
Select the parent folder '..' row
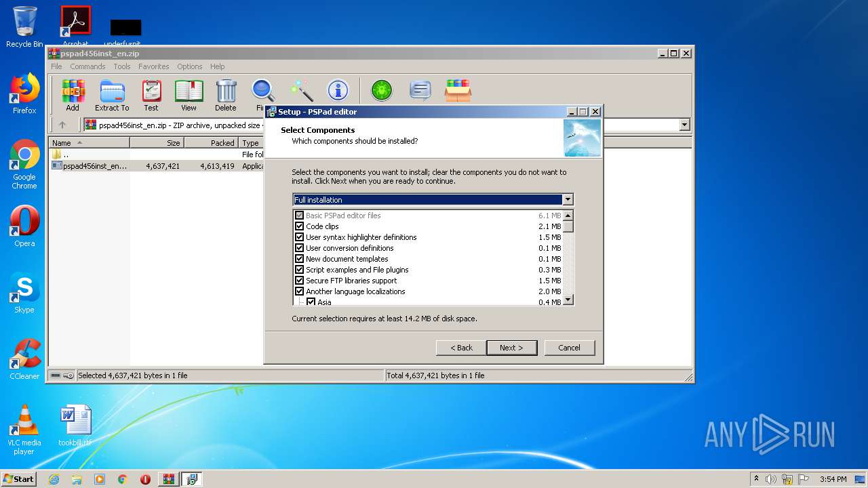(156, 155)
